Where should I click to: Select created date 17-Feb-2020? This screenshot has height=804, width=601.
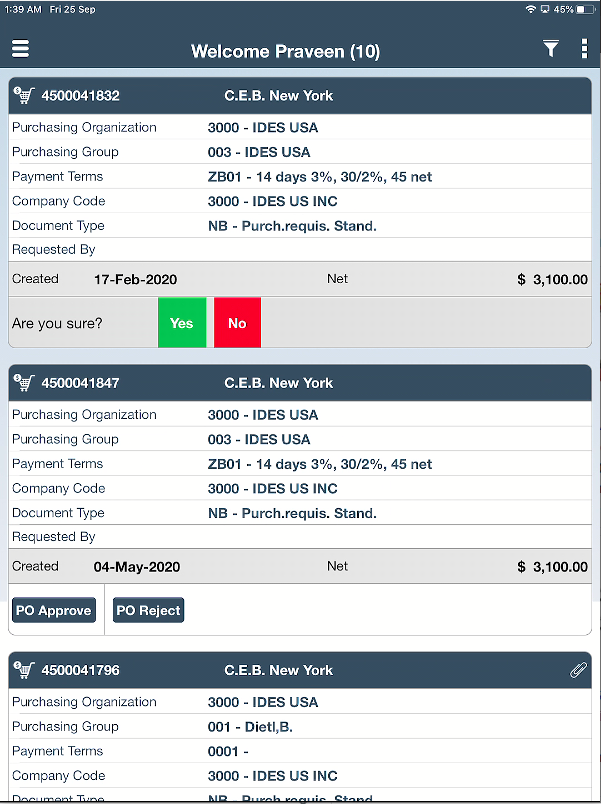coord(135,279)
